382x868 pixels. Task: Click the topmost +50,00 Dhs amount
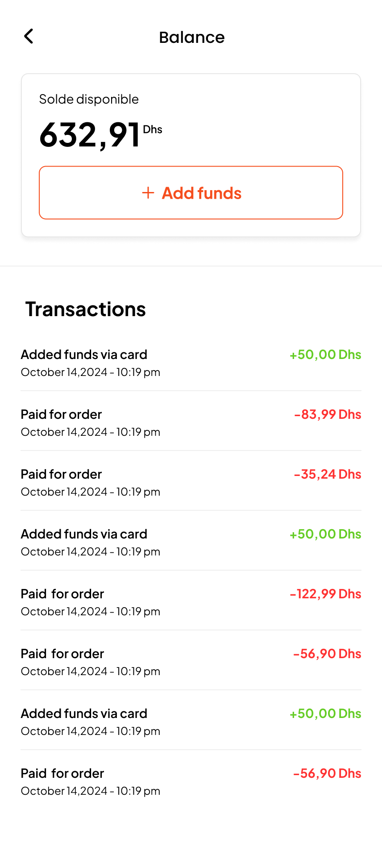(325, 355)
